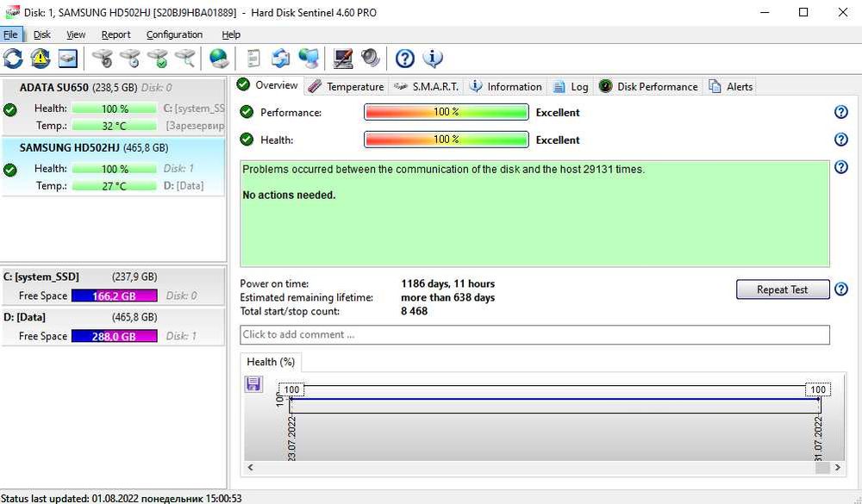862x504 pixels.
Task: Click the disk with clock toolbar icon
Action: pos(130,59)
